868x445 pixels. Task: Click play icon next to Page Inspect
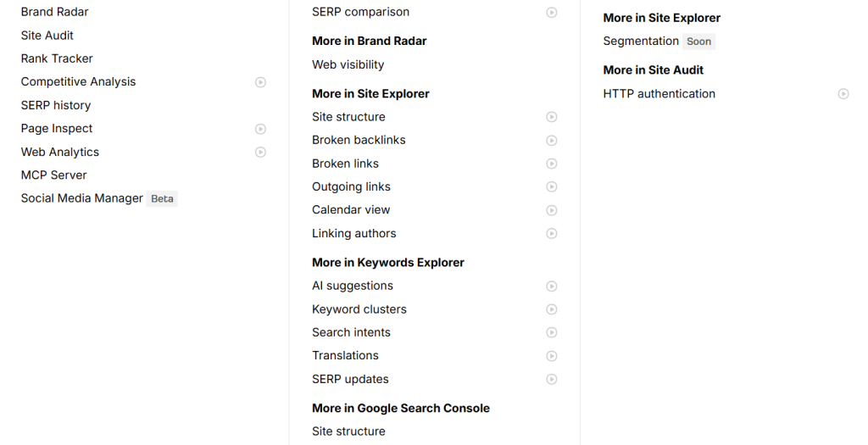(x=261, y=129)
